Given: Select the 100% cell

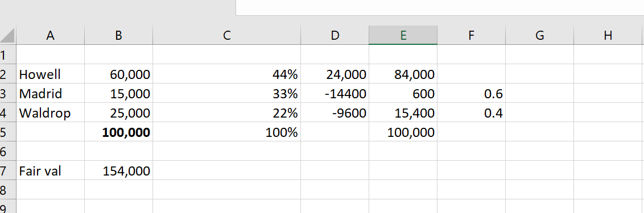Looking at the screenshot, I should click(227, 132).
